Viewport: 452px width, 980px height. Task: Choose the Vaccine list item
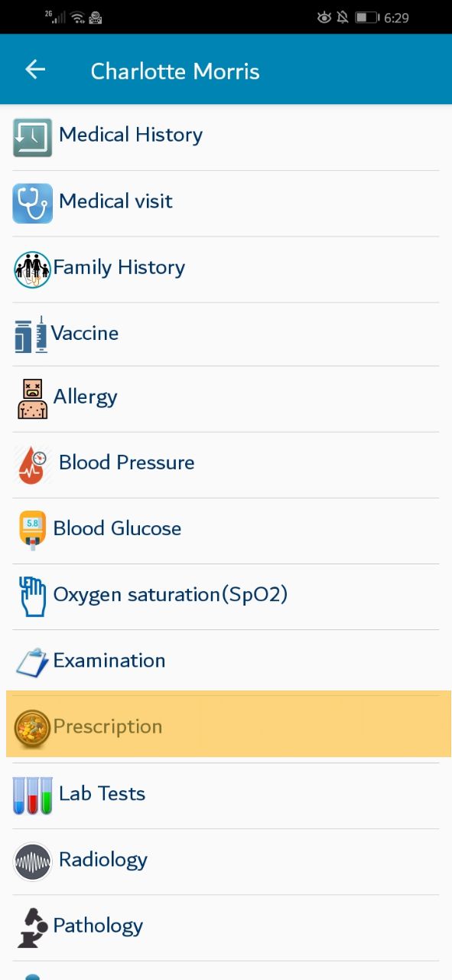226,334
